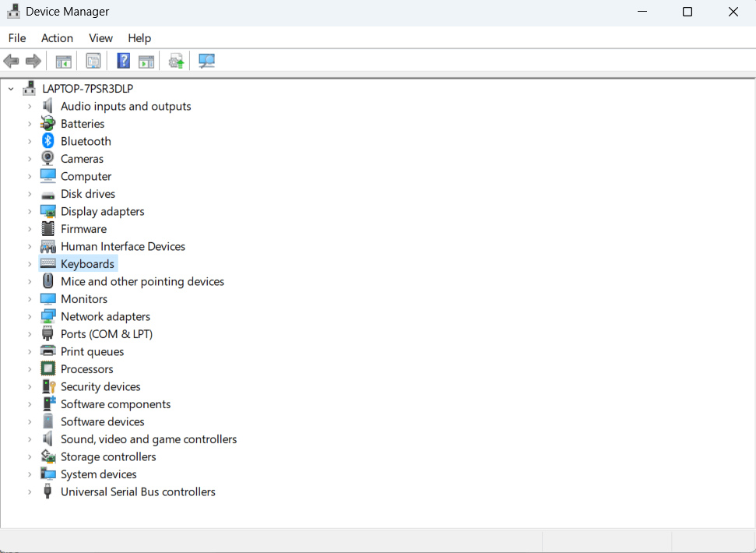The image size is (756, 553).
Task: Expand the Computer category arrow
Action: point(30,177)
